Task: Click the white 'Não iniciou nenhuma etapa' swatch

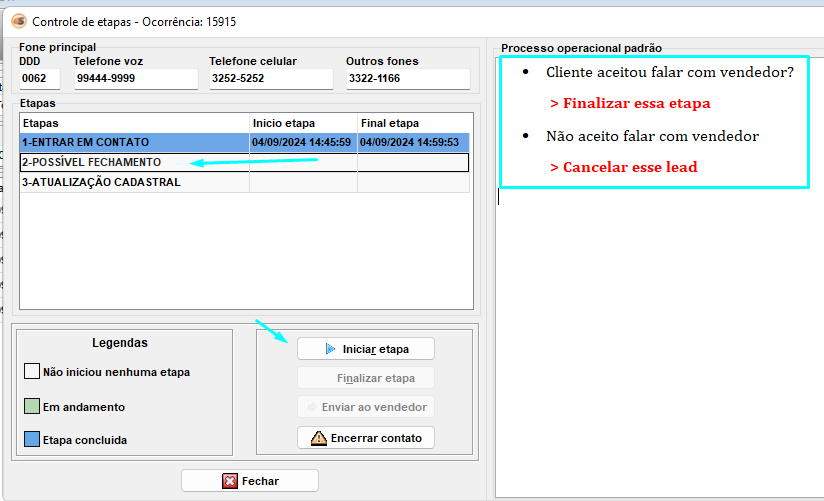Action: tap(31, 372)
